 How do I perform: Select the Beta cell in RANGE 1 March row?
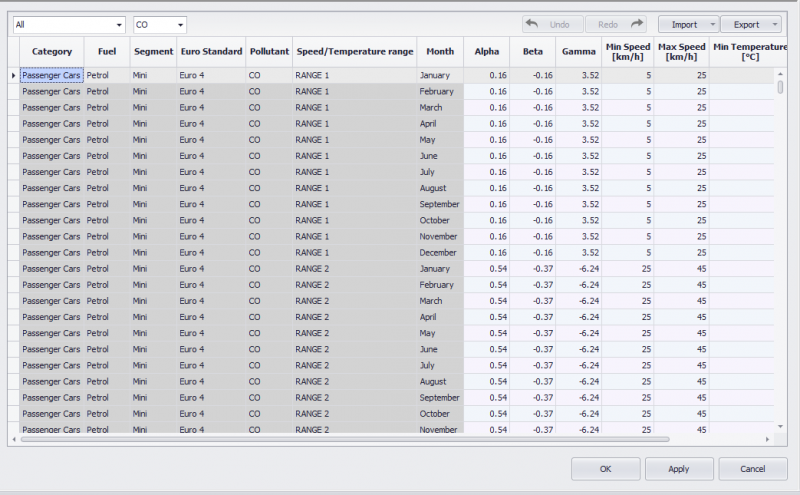tap(533, 108)
